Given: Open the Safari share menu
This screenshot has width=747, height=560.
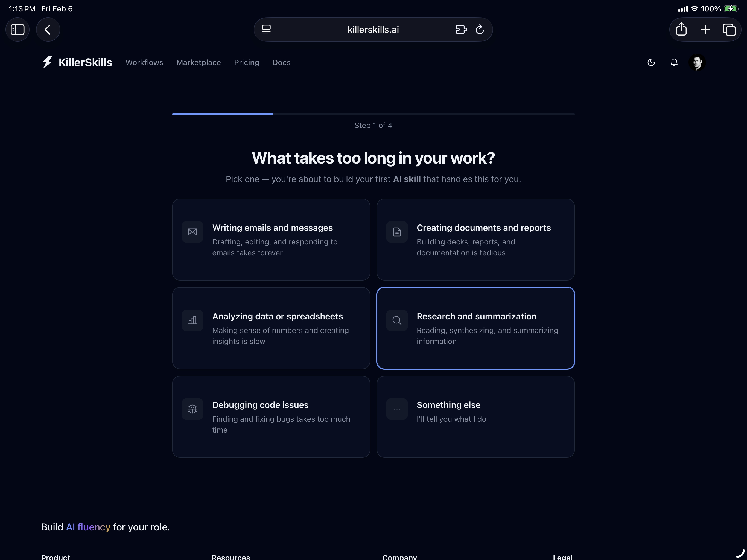Looking at the screenshot, I should [x=681, y=29].
